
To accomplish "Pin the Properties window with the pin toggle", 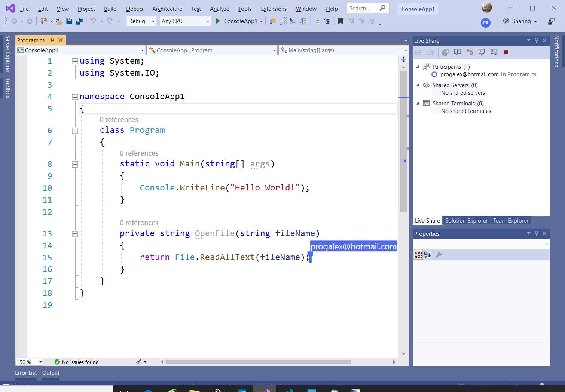I will 536,233.
